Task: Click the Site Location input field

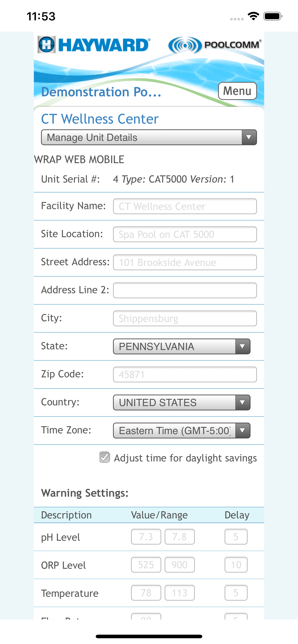Action: click(185, 234)
